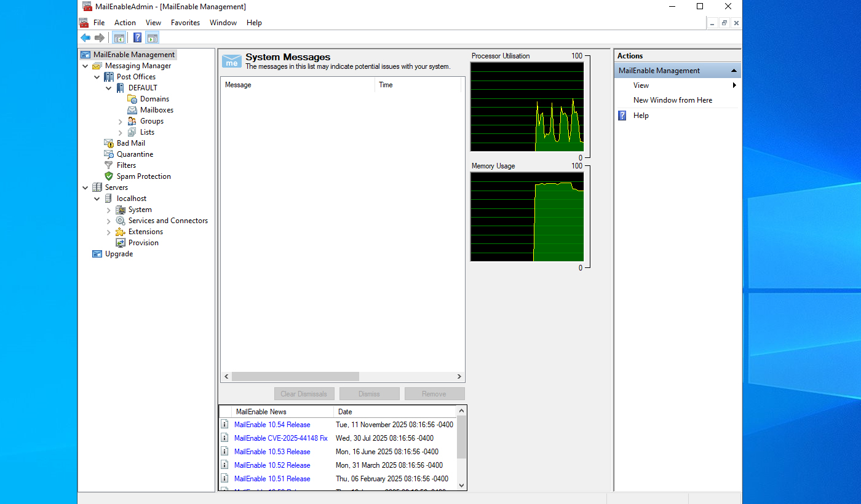Screen dimensions: 861x504
Task: Click the Back arrow toolbar icon
Action: tap(85, 38)
